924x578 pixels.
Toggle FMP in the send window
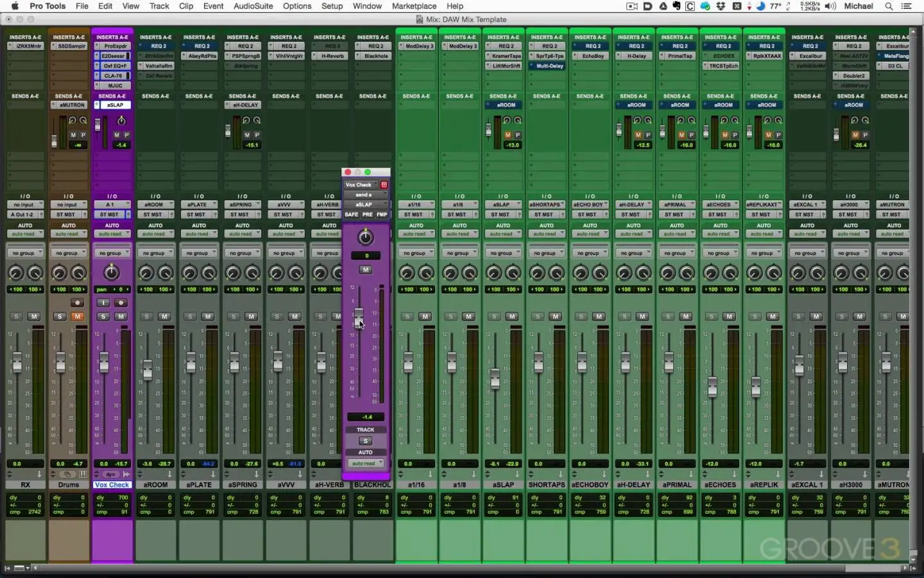(382, 215)
